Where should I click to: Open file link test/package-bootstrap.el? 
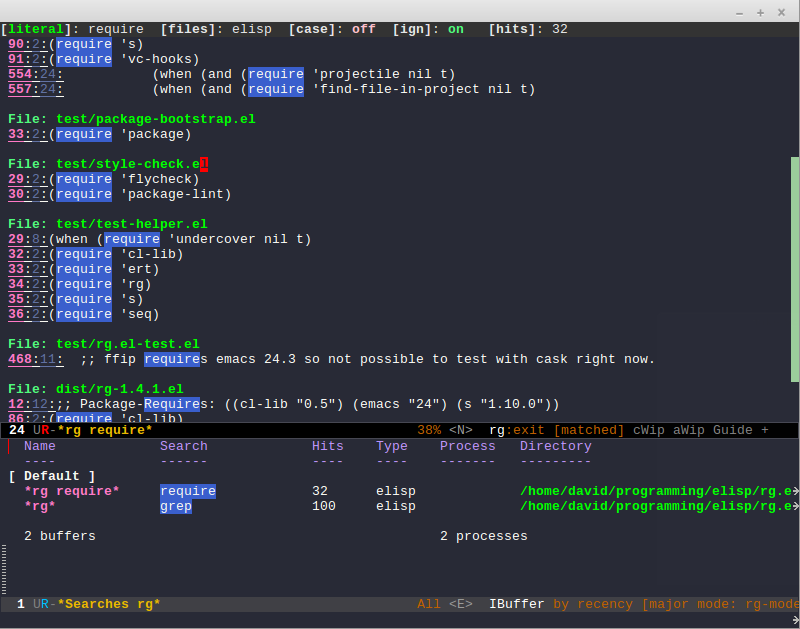156,119
